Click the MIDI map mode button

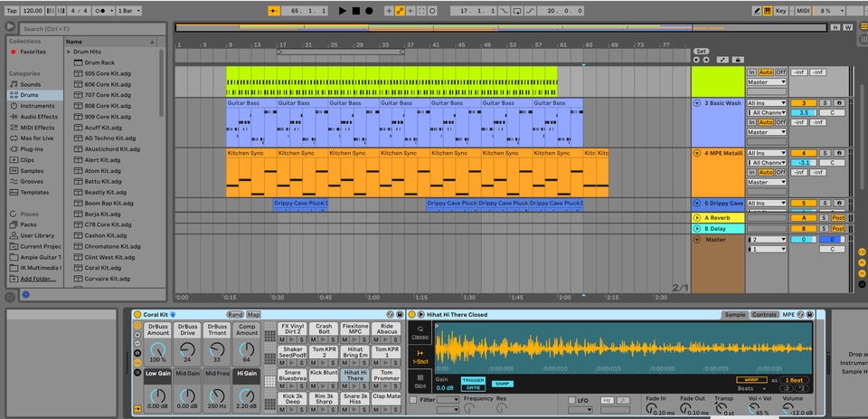click(x=803, y=11)
